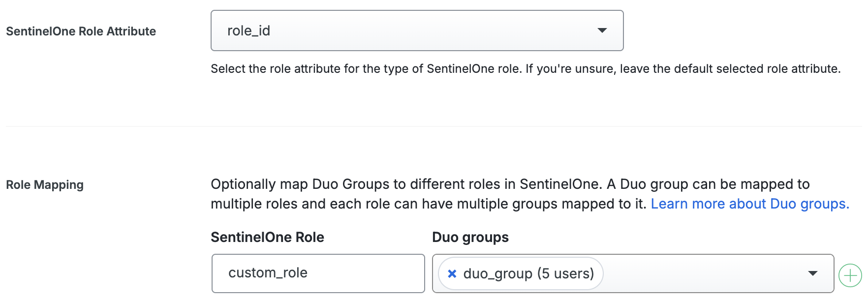
Task: Click the Role Mapping section label
Action: (44, 184)
